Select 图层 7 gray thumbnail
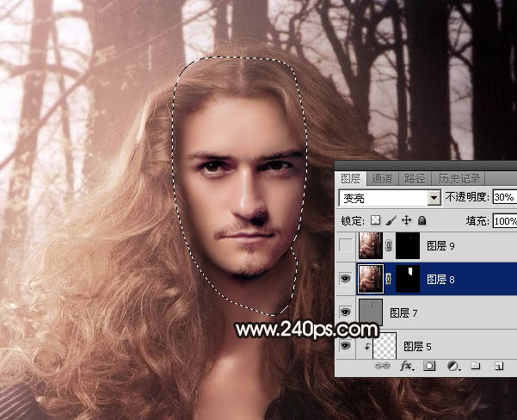 point(371,312)
